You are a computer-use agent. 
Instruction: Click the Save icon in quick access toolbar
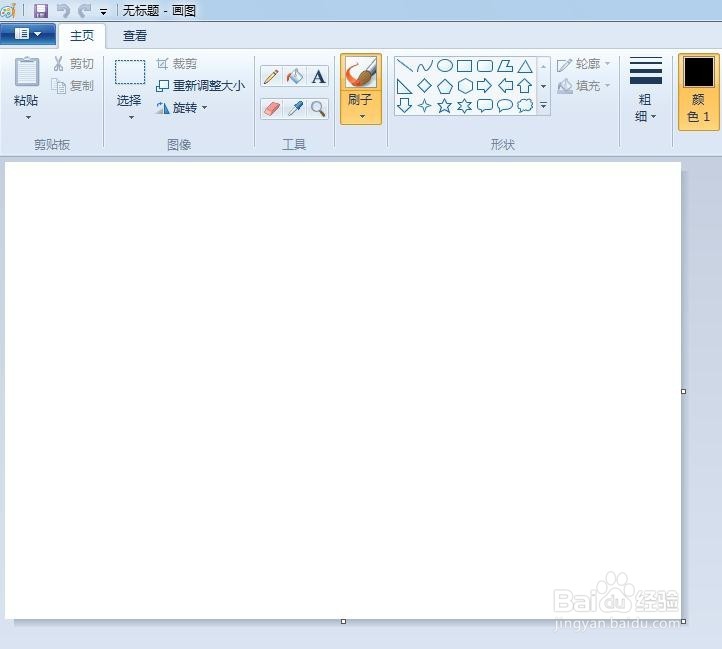coord(41,10)
